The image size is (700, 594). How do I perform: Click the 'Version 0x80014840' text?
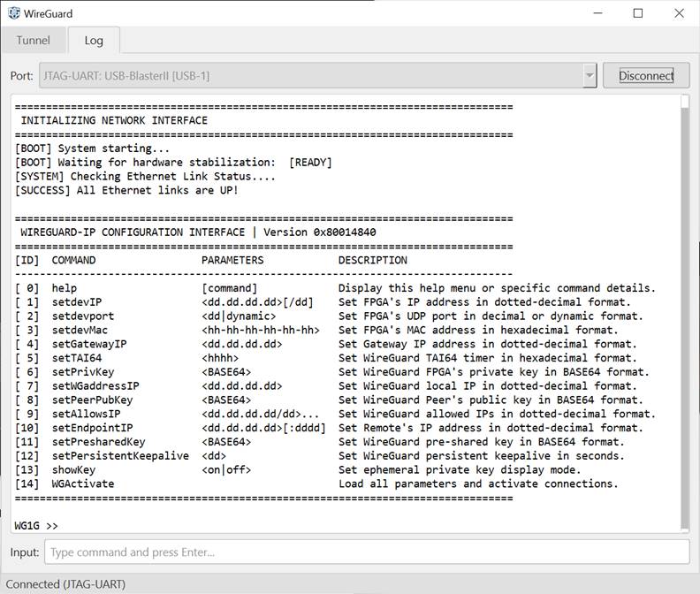(320, 232)
